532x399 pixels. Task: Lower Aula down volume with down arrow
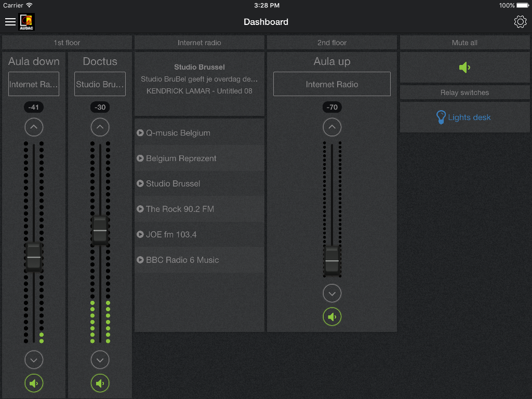[34, 360]
